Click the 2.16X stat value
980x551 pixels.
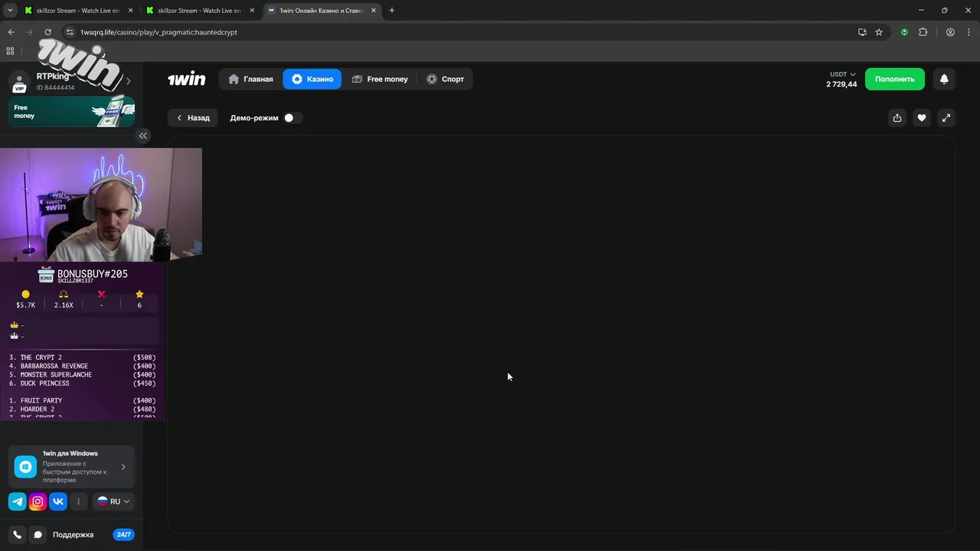[64, 305]
